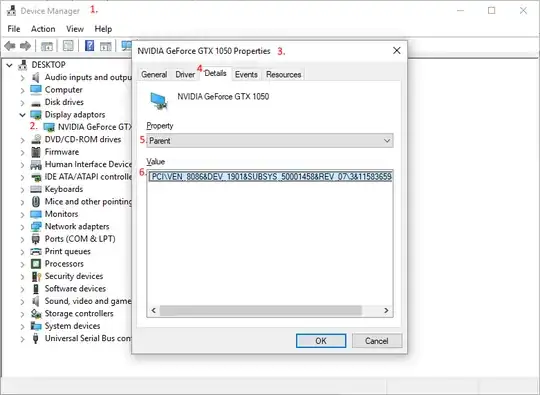Switch to the General tab
The image size is (540, 395).
(154, 74)
